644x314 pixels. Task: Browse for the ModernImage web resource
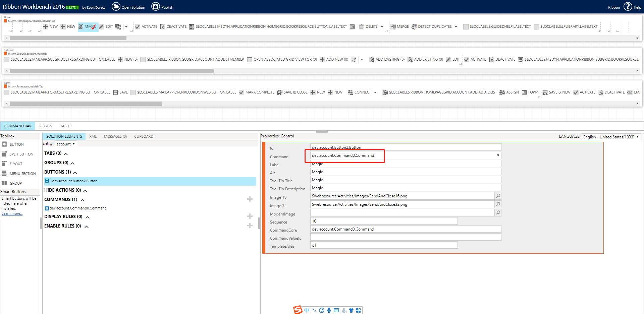(498, 212)
